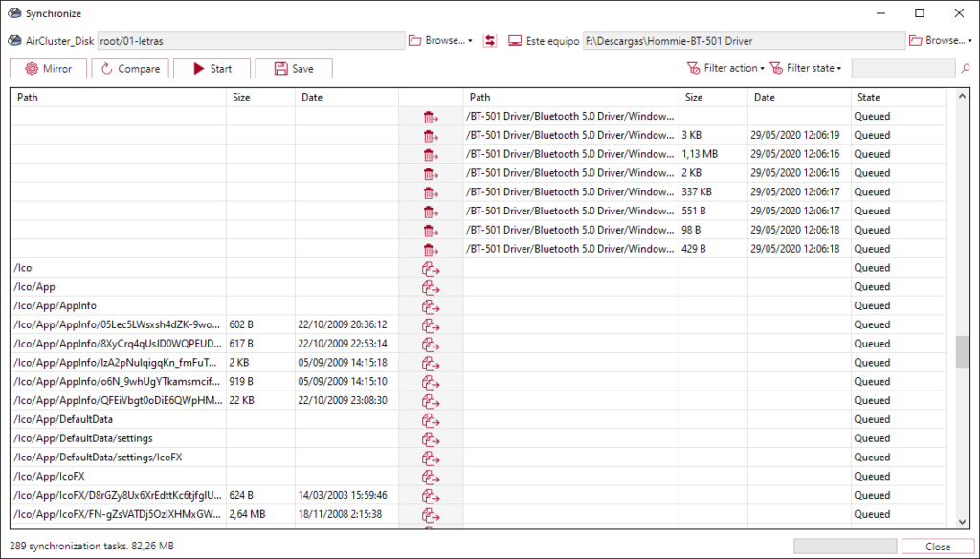This screenshot has width=980, height=559.
Task: Click delete action icon for 2 KB driver file
Action: click(430, 173)
